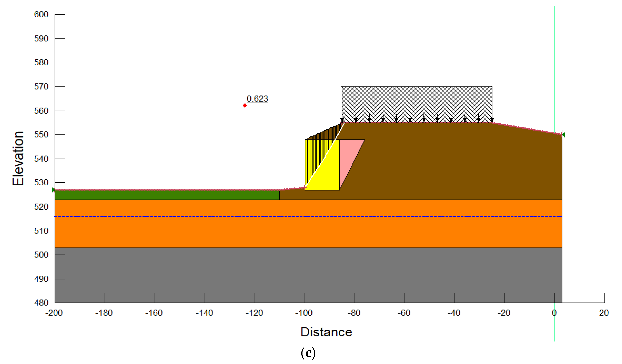Click the elevation label 570
622x364 pixels.
pos(41,87)
